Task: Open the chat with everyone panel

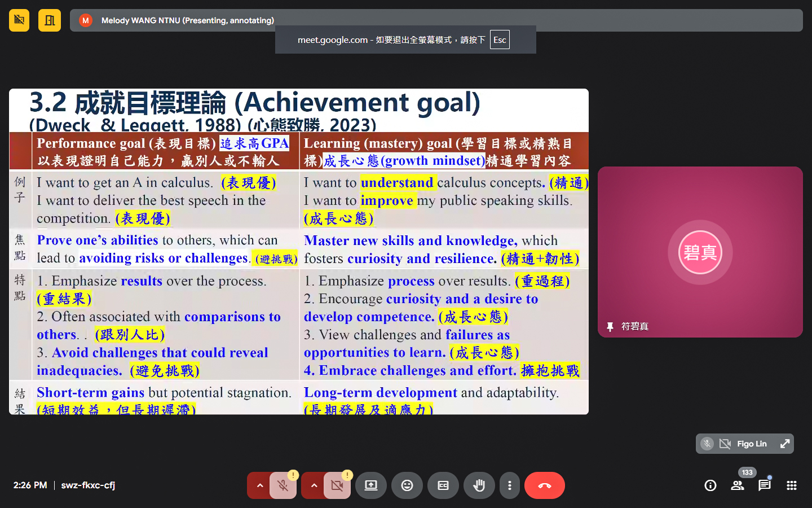Action: tap(765, 485)
